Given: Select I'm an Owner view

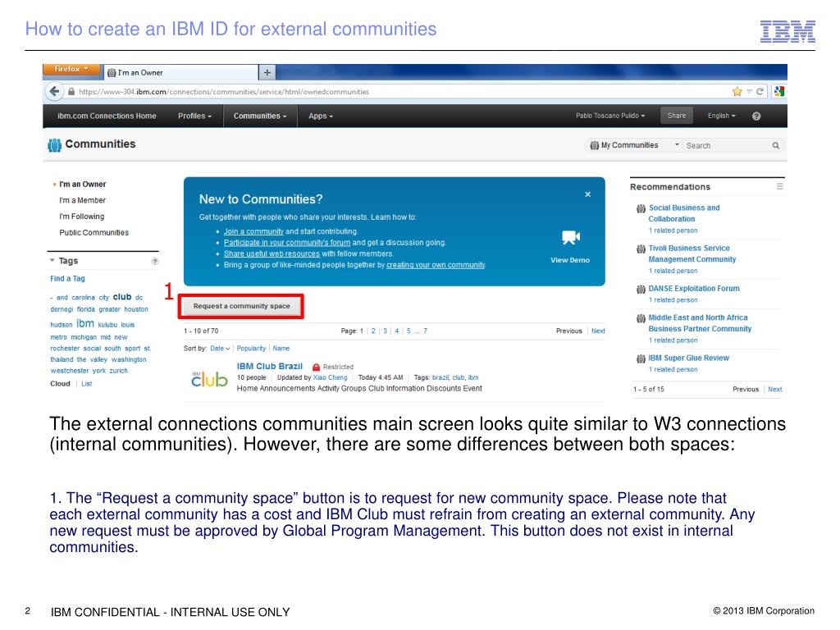Looking at the screenshot, I should pyautogui.click(x=83, y=185).
